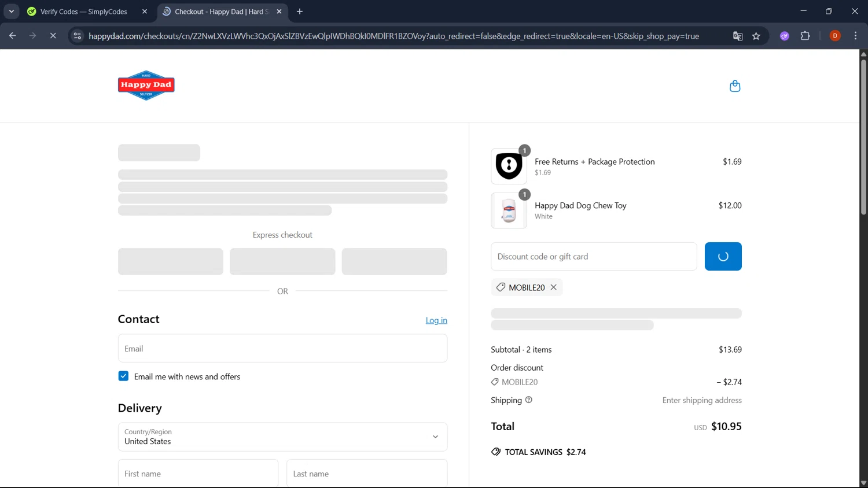Minimize the browser window
The width and height of the screenshot is (868, 488).
coord(803,11)
